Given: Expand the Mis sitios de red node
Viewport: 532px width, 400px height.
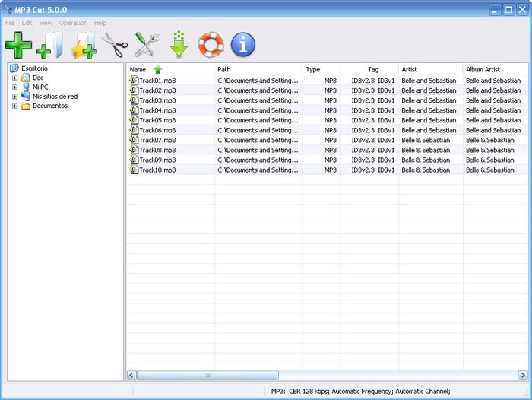Looking at the screenshot, I should coord(14,97).
